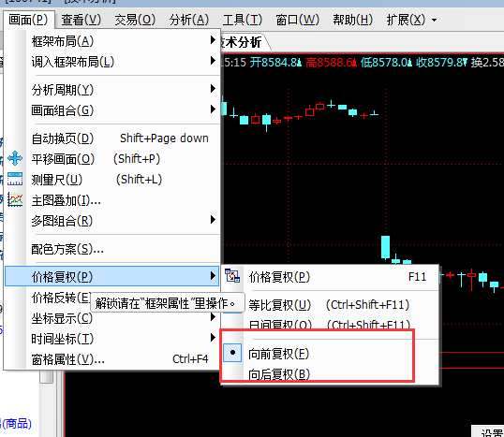This screenshot has height=437, width=504.
Task: Choose 窗格属性(V)... menu entry
Action: tap(111, 359)
